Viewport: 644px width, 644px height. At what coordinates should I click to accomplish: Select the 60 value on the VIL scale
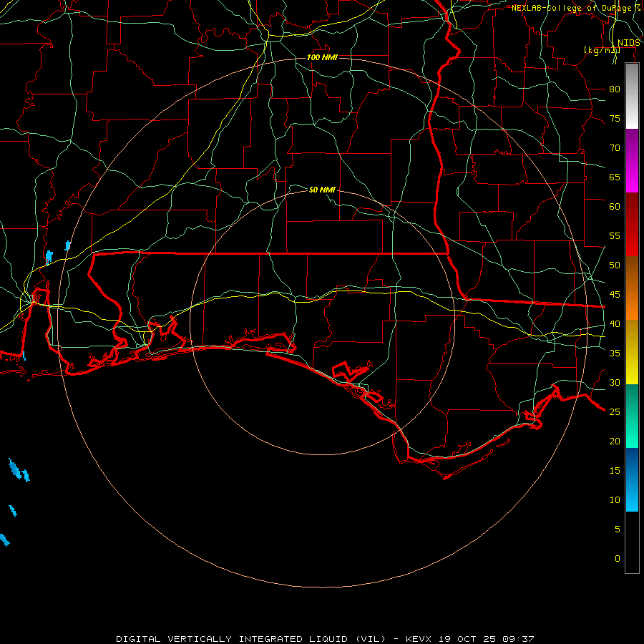[x=615, y=207]
